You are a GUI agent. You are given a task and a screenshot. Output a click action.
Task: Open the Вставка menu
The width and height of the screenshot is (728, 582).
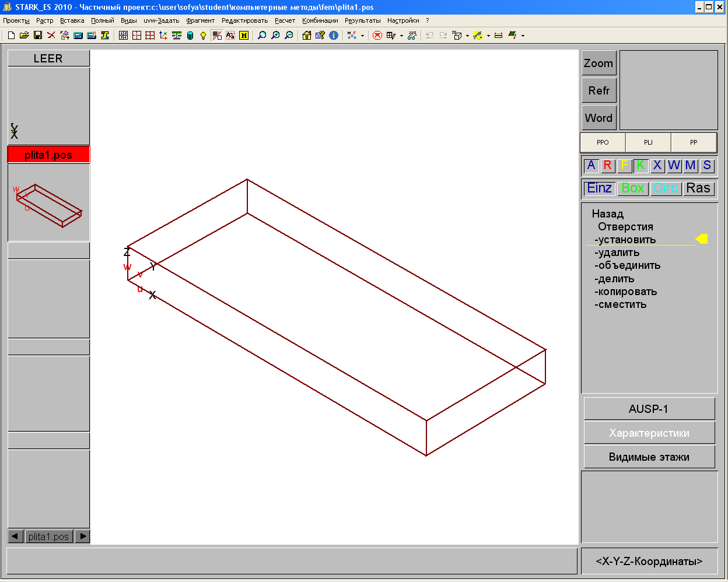(72, 20)
